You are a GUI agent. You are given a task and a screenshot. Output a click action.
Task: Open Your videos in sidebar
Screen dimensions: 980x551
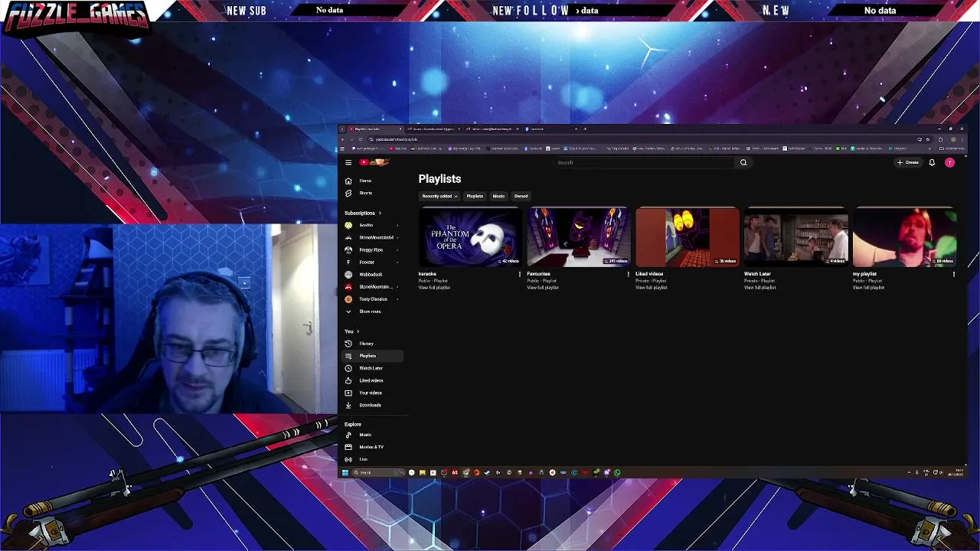pos(371,393)
